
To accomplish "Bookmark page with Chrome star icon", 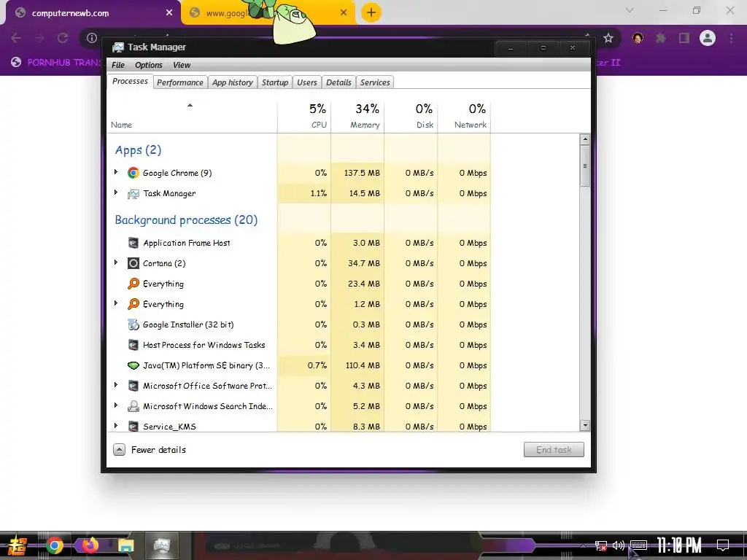I will (x=608, y=38).
